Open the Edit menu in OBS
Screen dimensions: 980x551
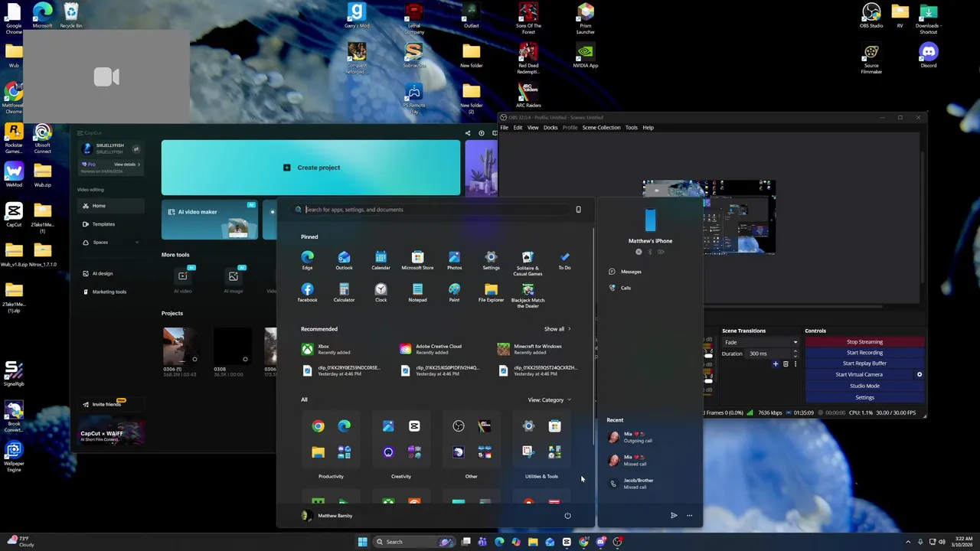(518, 128)
